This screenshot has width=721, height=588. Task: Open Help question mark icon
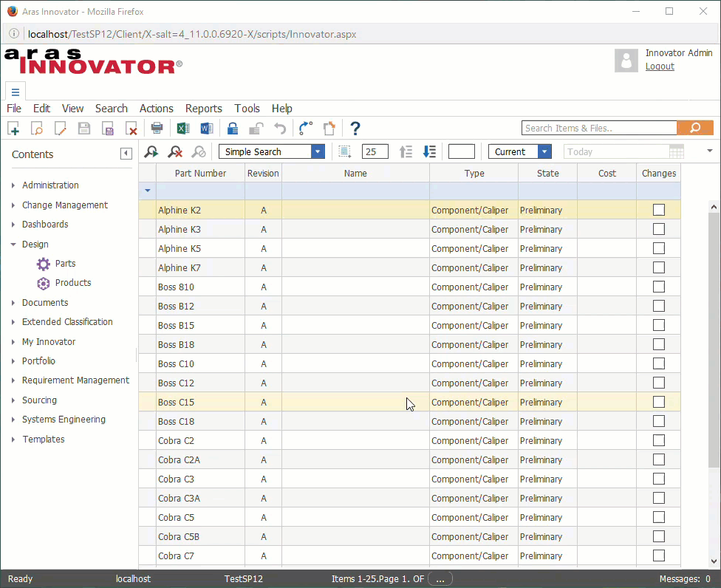355,129
